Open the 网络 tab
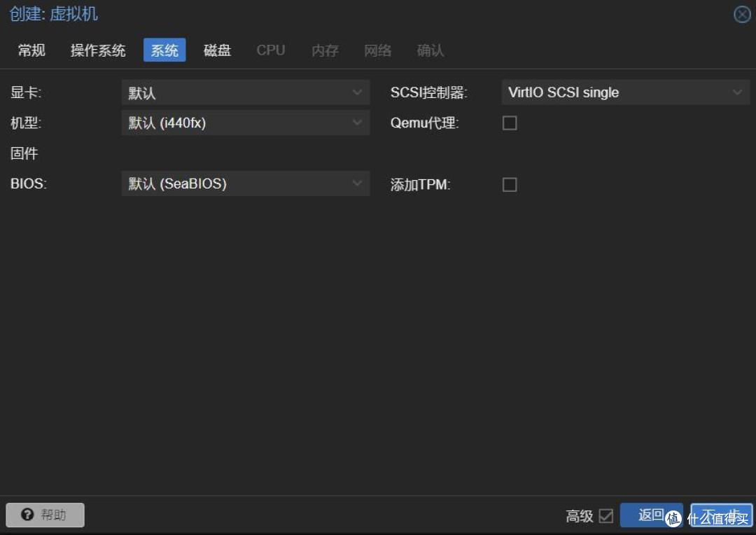The image size is (756, 535). pyautogui.click(x=378, y=50)
